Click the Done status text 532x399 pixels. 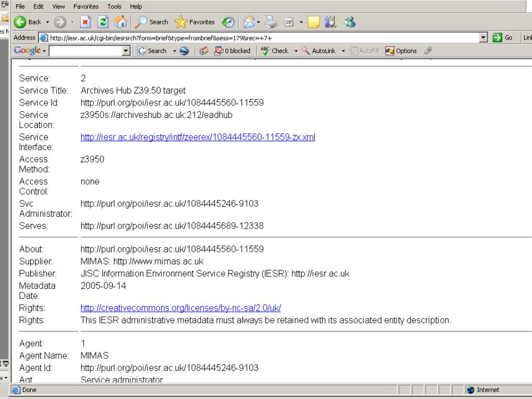pyautogui.click(x=29, y=390)
